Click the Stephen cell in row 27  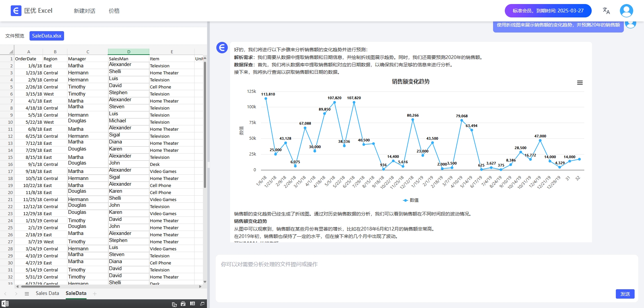[128, 242]
